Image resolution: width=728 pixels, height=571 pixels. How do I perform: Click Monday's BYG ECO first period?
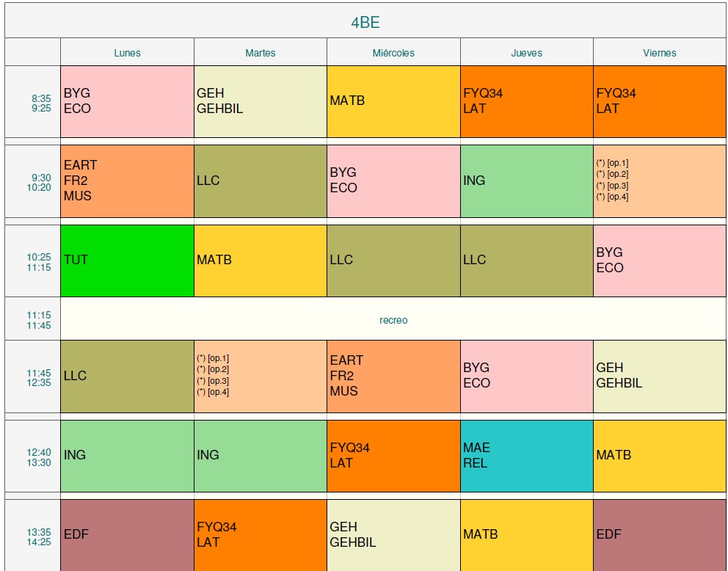[127, 101]
